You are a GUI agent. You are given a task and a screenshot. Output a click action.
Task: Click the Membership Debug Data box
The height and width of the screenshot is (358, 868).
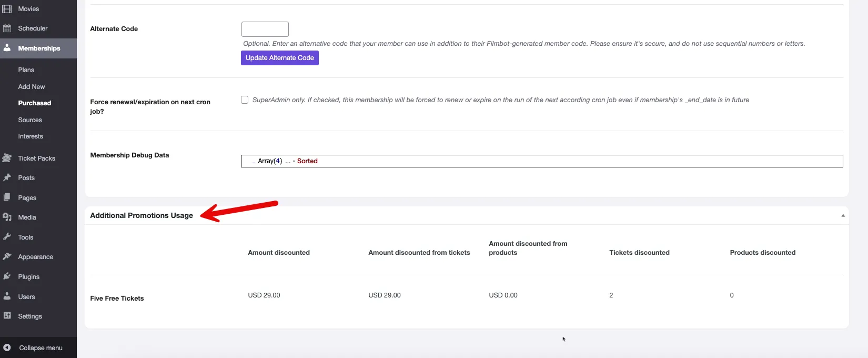click(x=542, y=161)
